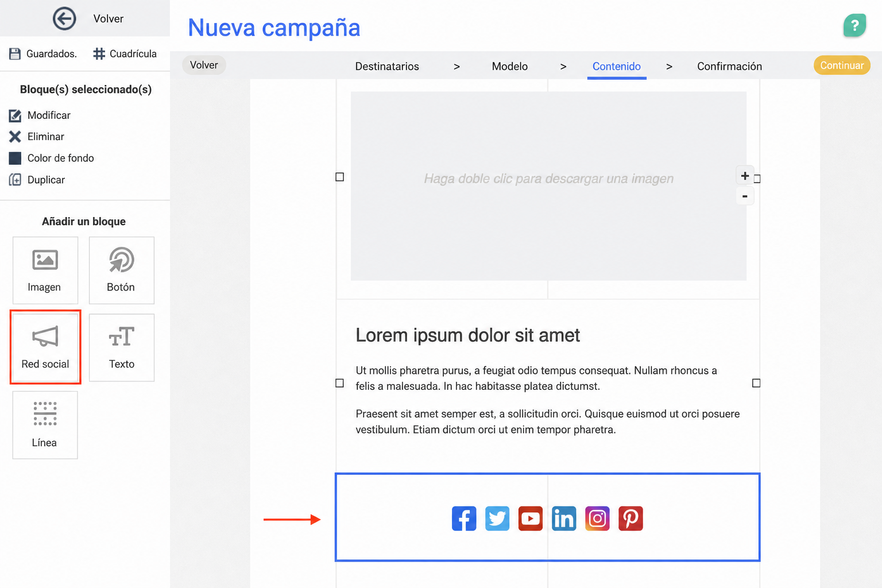This screenshot has height=588, width=882.
Task: Click the paragraph starting "Ut mollis pharetra purus"
Action: tap(536, 378)
